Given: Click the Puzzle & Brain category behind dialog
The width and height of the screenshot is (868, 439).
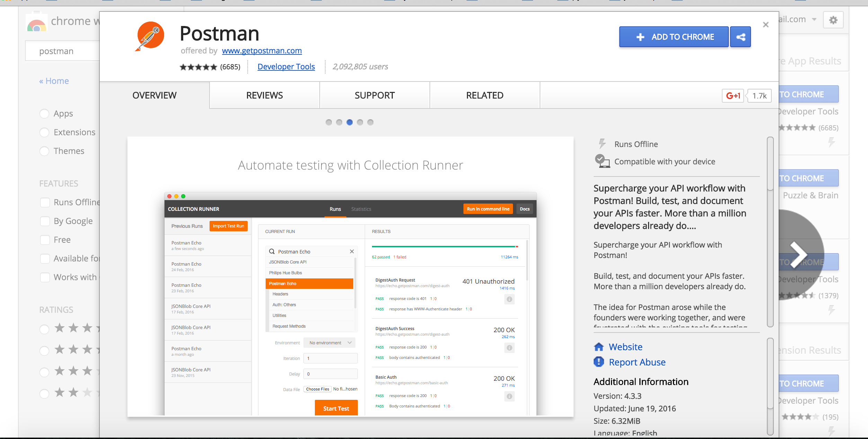Looking at the screenshot, I should click(811, 195).
